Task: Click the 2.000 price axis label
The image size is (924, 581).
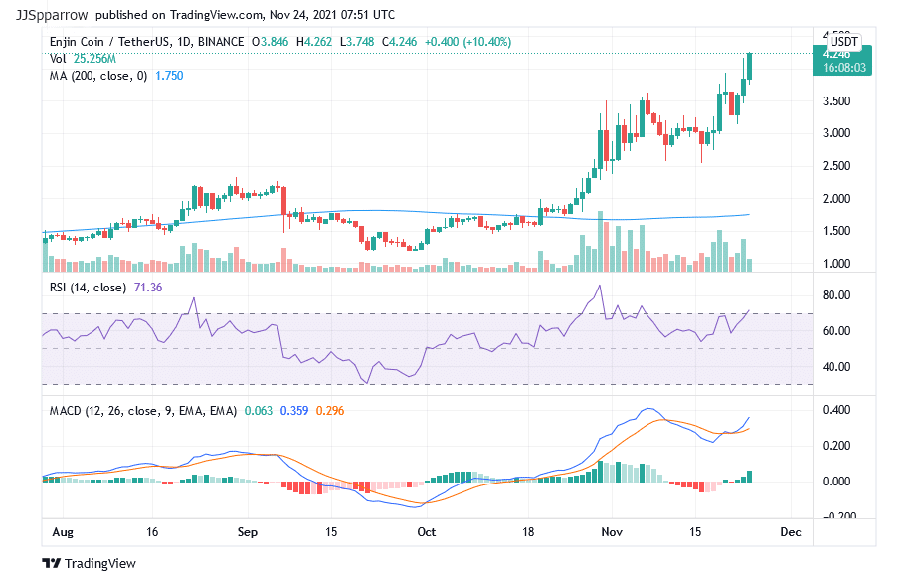Action: tap(836, 199)
